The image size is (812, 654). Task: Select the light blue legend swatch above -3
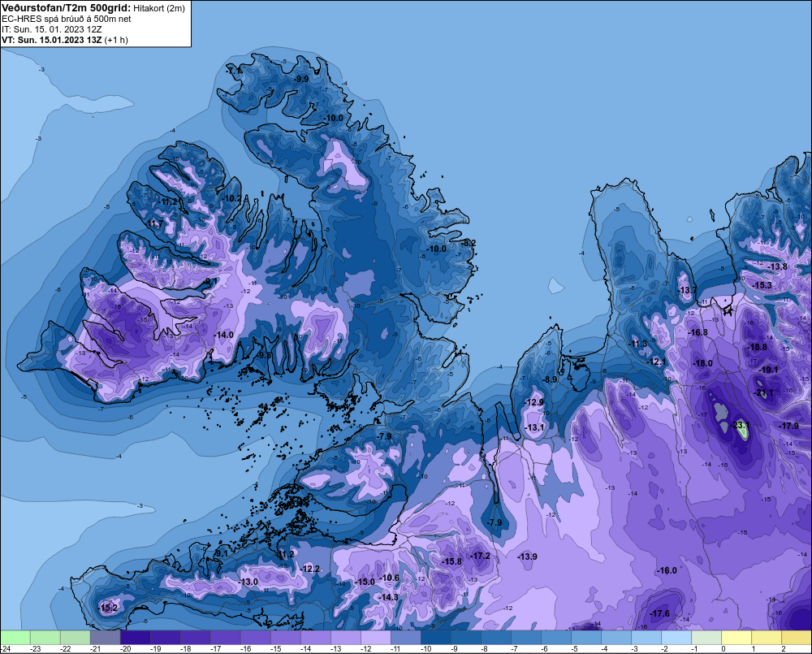pyautogui.click(x=646, y=637)
